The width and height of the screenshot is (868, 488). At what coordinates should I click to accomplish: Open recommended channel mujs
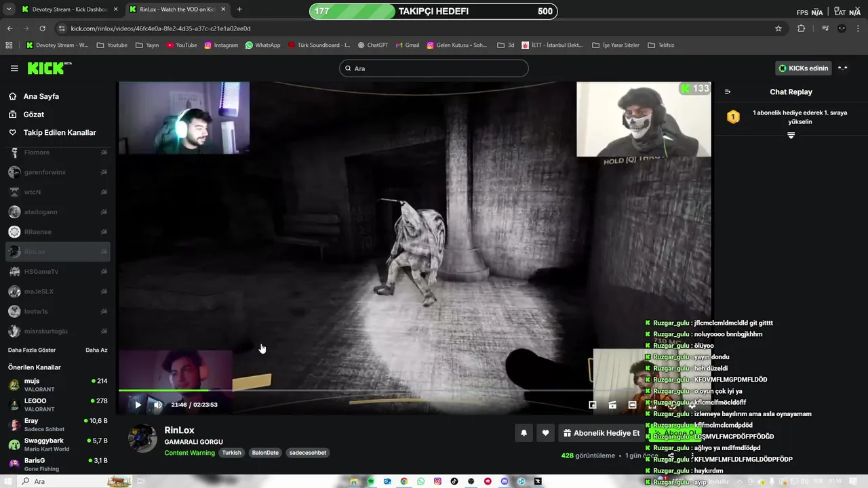58,385
